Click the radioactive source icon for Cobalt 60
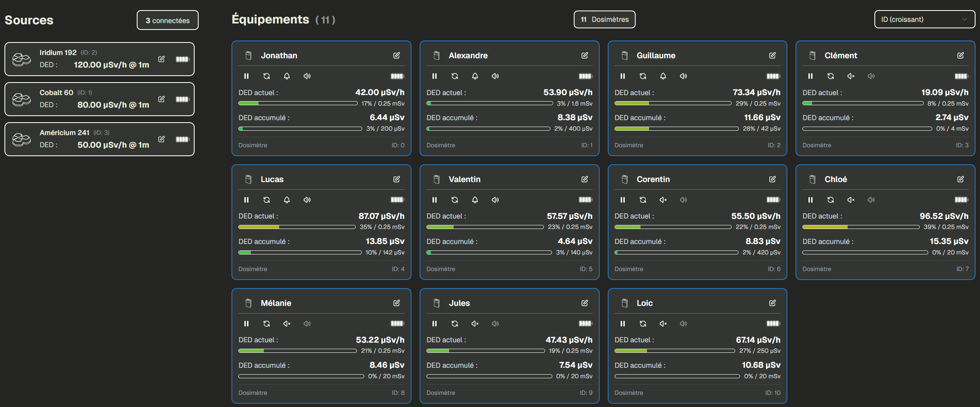 click(x=21, y=99)
